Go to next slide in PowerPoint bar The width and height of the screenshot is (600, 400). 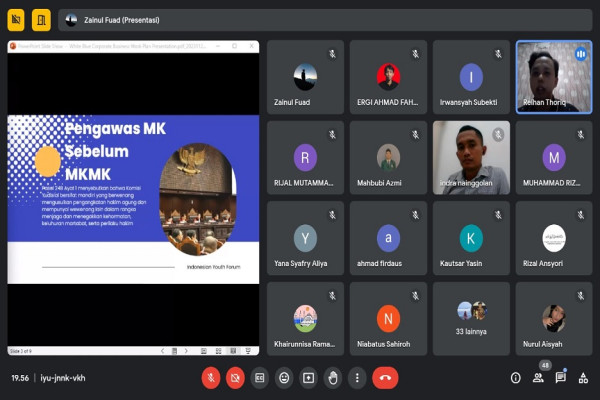tap(186, 351)
